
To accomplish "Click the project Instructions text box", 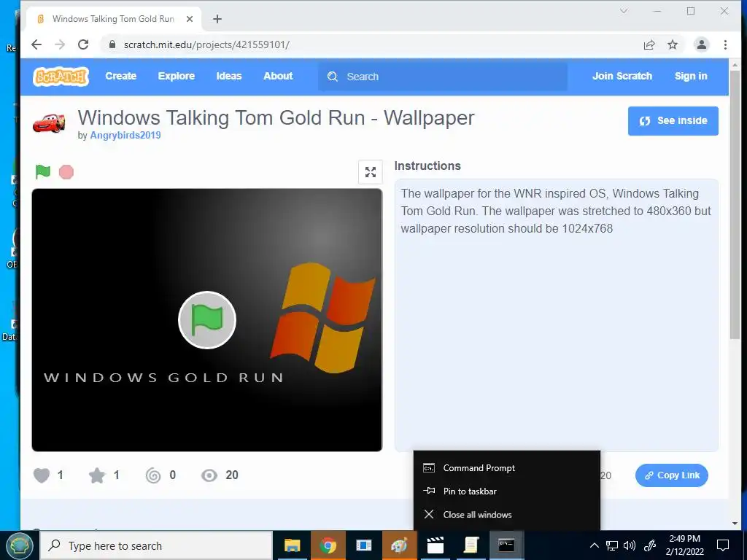I will 556,315.
